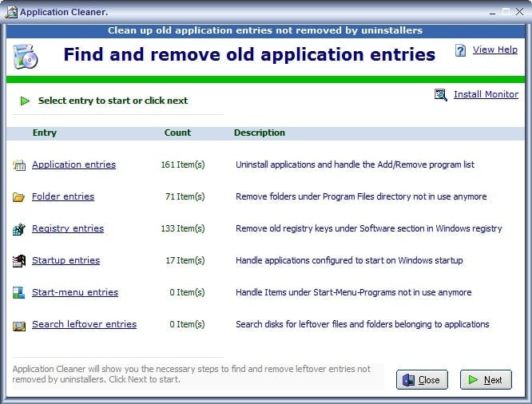
Task: Click the description about Windows startup applications
Action: 349,260
